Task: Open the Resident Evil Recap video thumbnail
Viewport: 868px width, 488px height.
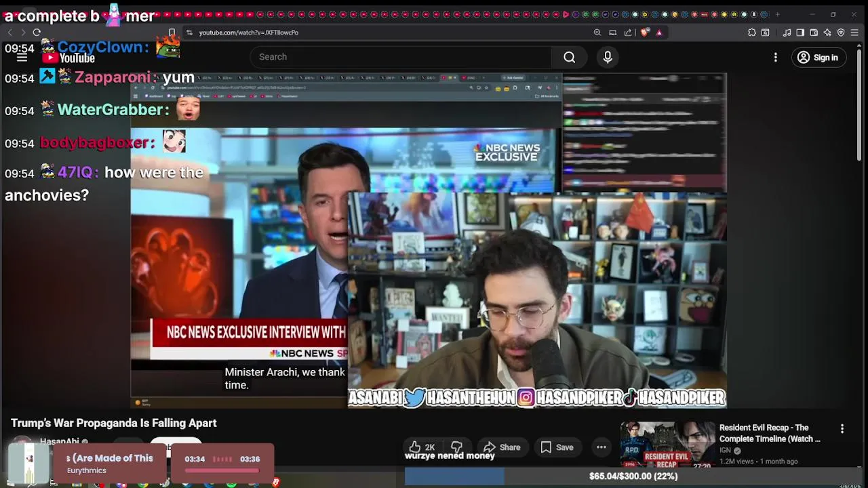Action: [668, 445]
